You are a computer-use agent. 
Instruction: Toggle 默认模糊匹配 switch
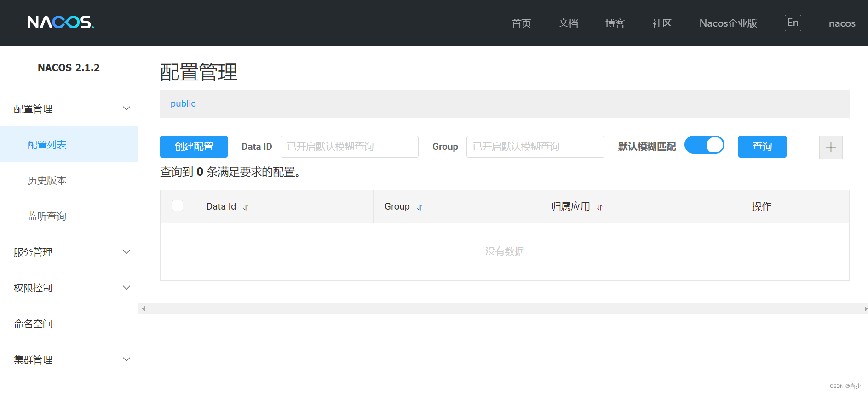(x=704, y=145)
